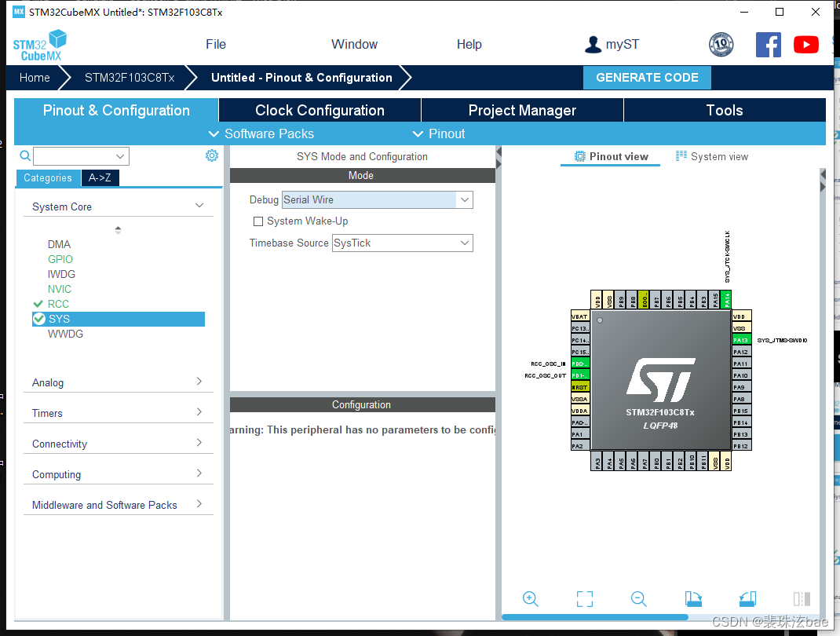Open the Software Packs dropdown menu
The width and height of the screenshot is (840, 636).
[x=261, y=134]
